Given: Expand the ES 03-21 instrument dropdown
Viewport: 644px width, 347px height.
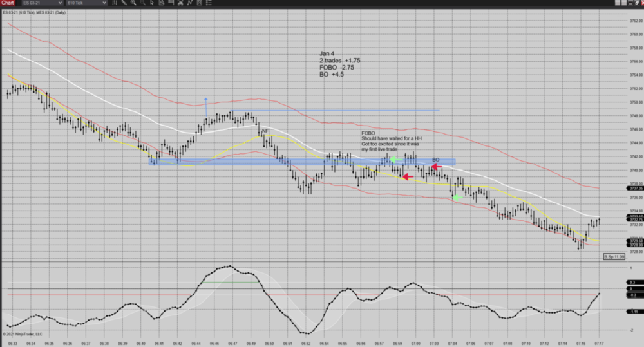Looking at the screenshot, I should pos(60,3).
